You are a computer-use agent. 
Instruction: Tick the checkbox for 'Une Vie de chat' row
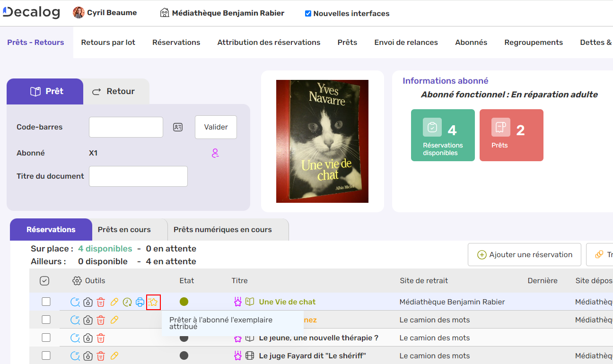(x=45, y=302)
